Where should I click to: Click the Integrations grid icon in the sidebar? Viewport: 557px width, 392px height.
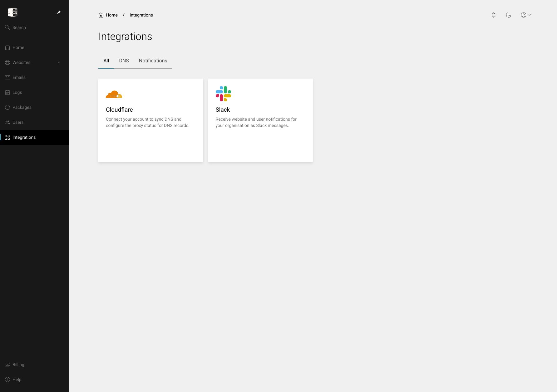tap(7, 137)
